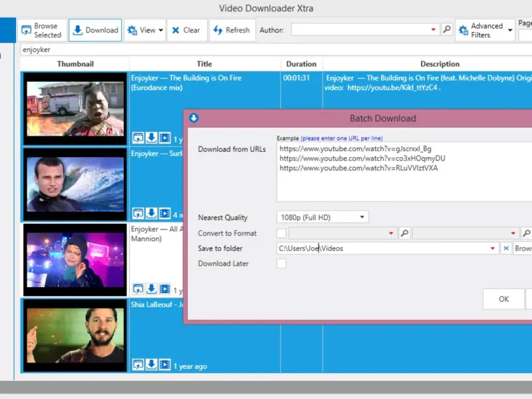The height and width of the screenshot is (399, 532).
Task: Click the '1 year ago' text in Shia row
Action: pos(190,366)
